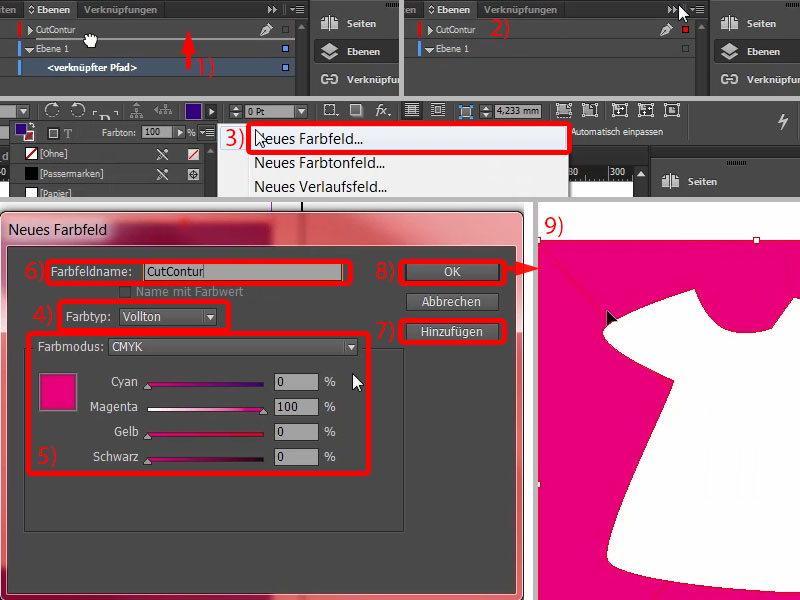Collapse left layers panel with double-arrow icon
The image size is (800, 600).
point(272,9)
